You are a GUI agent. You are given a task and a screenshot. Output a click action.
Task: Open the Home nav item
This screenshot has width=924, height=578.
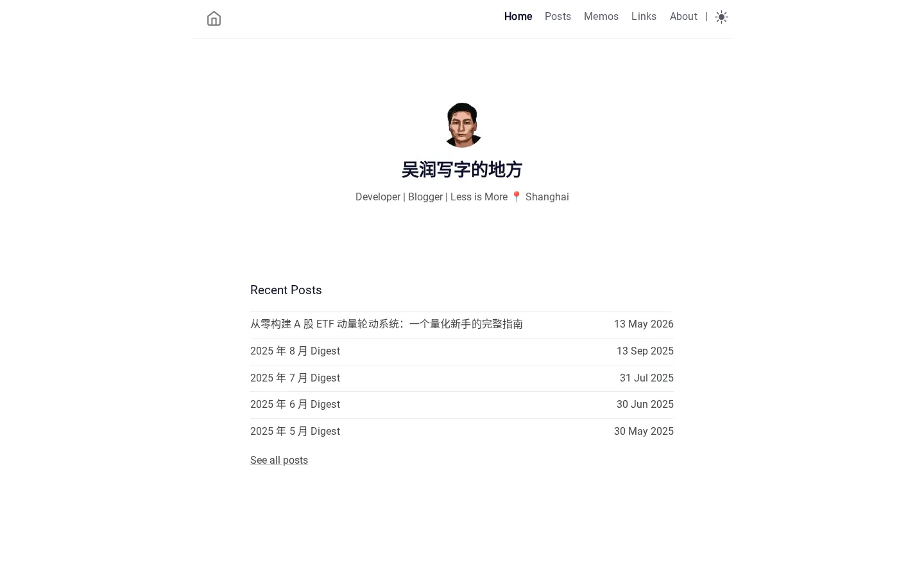(x=518, y=17)
